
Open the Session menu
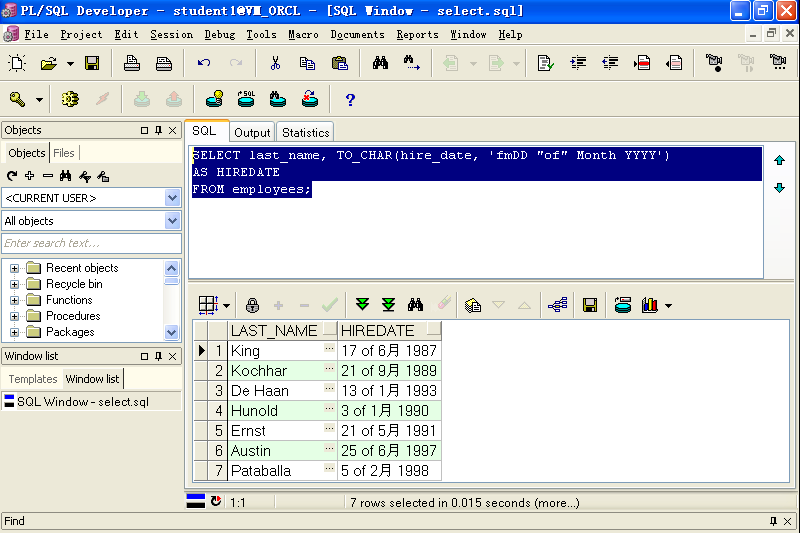171,34
